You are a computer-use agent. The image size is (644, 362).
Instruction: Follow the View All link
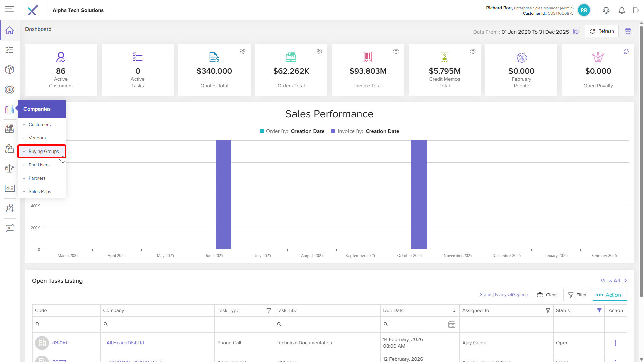point(610,281)
